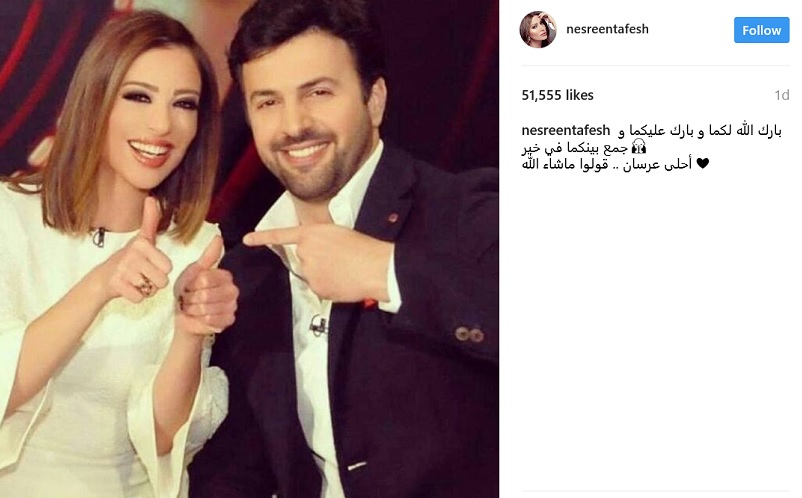Click the red pin on jacket lapel
802x498 pixels.
pyautogui.click(x=392, y=218)
